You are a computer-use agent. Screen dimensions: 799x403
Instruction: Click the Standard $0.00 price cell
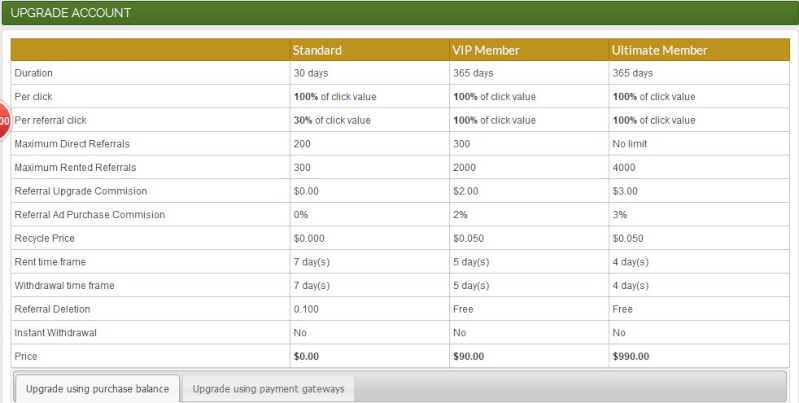[369, 356]
